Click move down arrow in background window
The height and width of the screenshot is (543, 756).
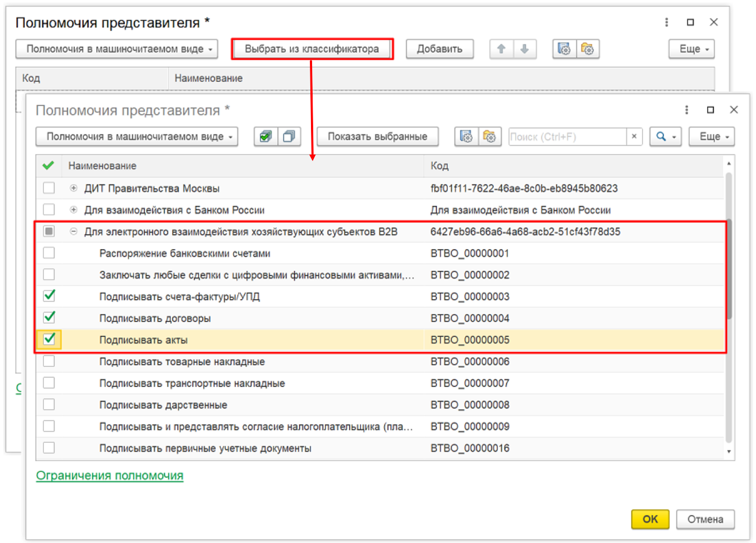[525, 49]
